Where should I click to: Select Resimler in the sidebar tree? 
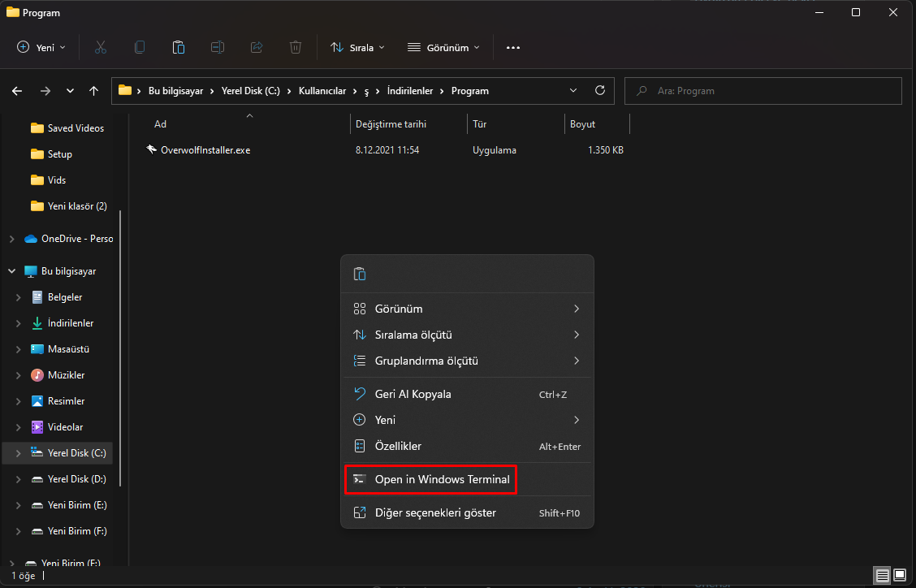coord(58,401)
